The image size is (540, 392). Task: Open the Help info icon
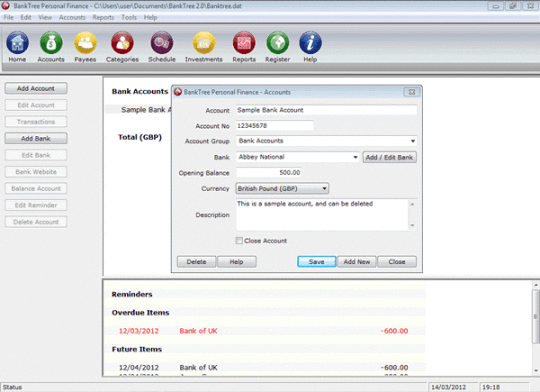pyautogui.click(x=310, y=43)
